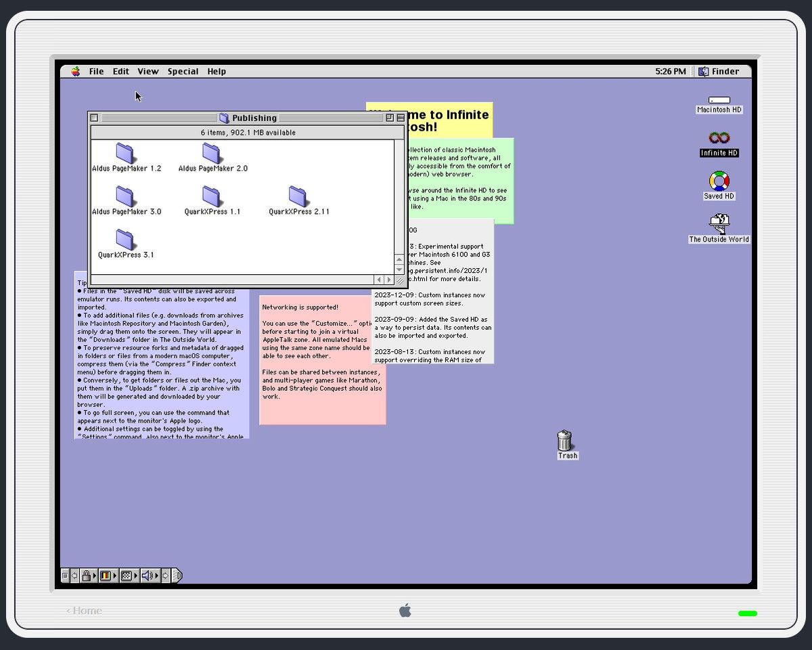Click Publishing window vertical scroll down arrow
Screen dimensions: 812x650
pyautogui.click(x=399, y=269)
